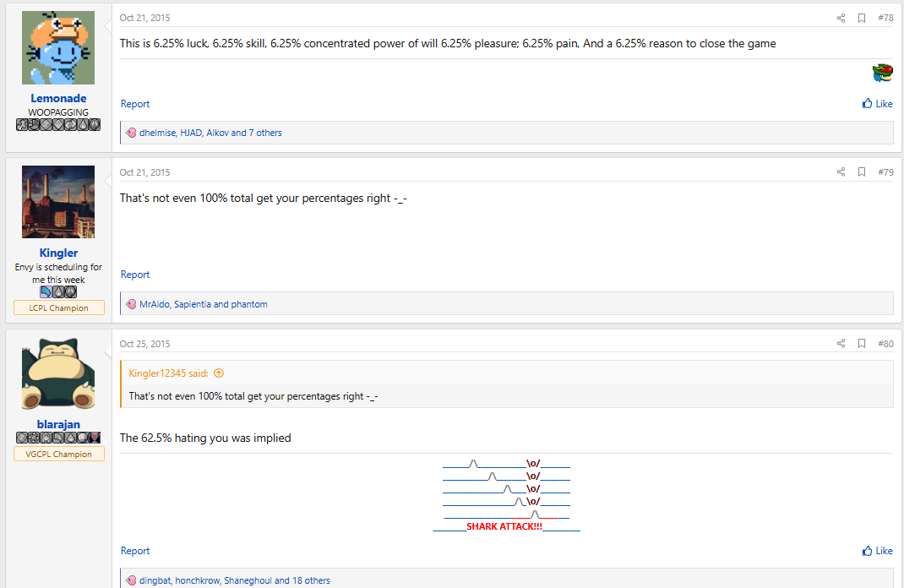The image size is (904, 588).
Task: Jump to quoted Kingler12345 post arrow
Action: [x=219, y=373]
